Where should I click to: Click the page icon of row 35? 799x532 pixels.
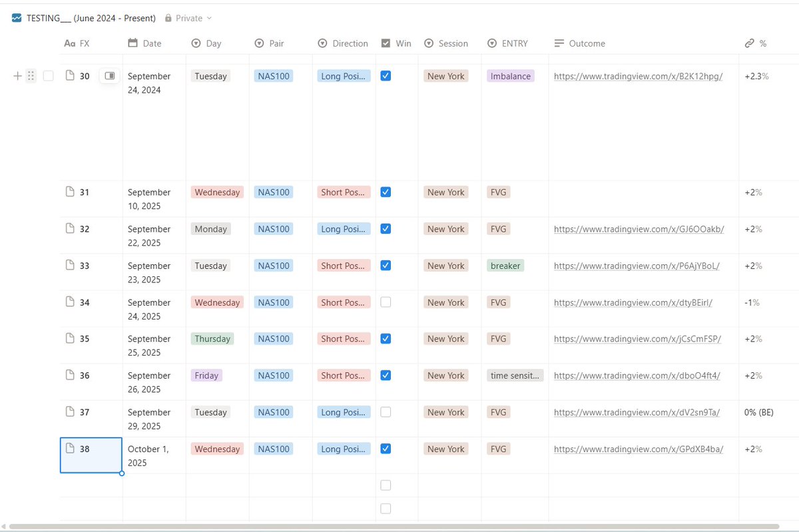pyautogui.click(x=70, y=338)
